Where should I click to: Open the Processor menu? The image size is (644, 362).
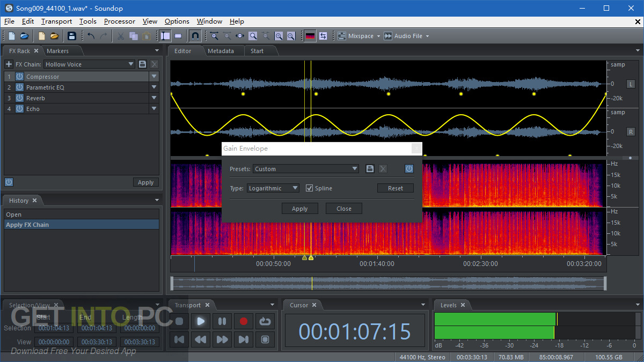pos(120,21)
